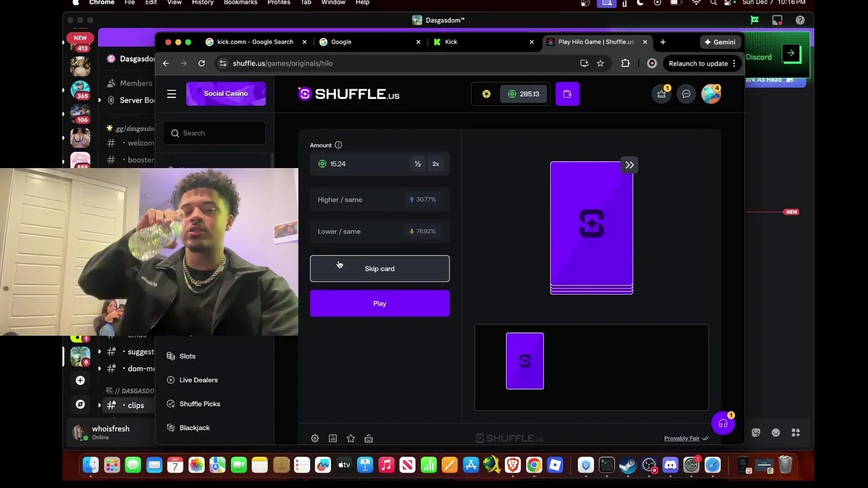868x488 pixels.
Task: Add a server with Discord plus button
Action: (x=80, y=380)
